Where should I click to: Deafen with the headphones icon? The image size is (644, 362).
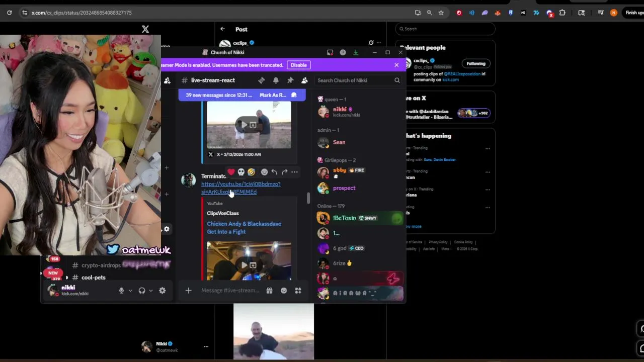pyautogui.click(x=142, y=291)
